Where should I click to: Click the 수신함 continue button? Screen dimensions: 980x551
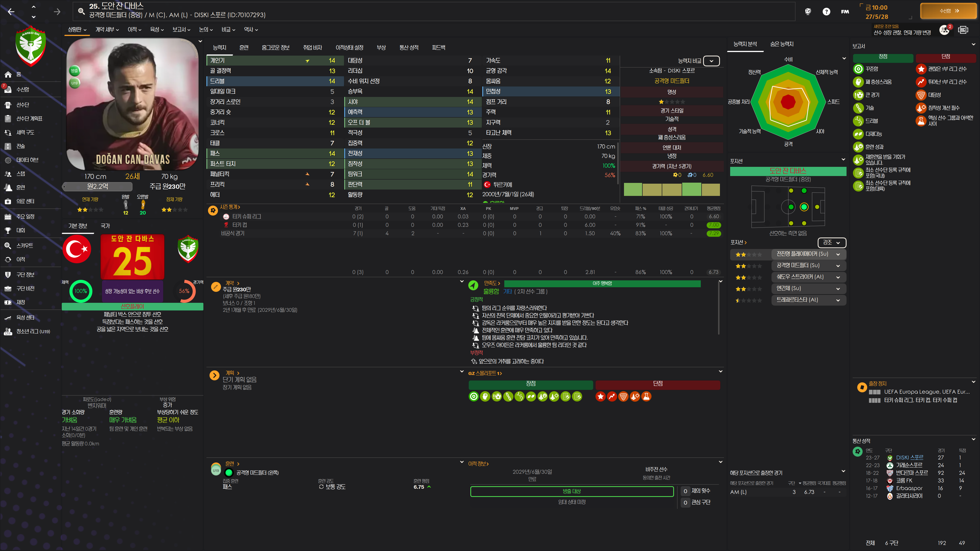click(x=948, y=11)
